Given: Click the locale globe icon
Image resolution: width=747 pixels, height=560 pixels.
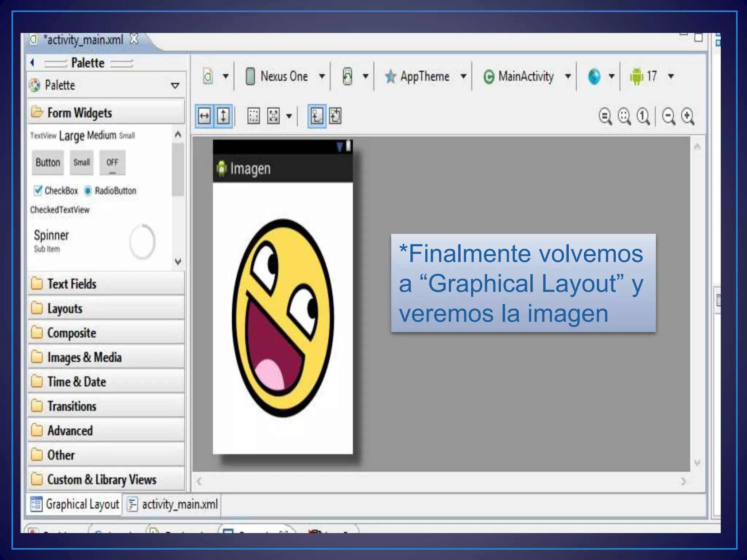Looking at the screenshot, I should [594, 77].
